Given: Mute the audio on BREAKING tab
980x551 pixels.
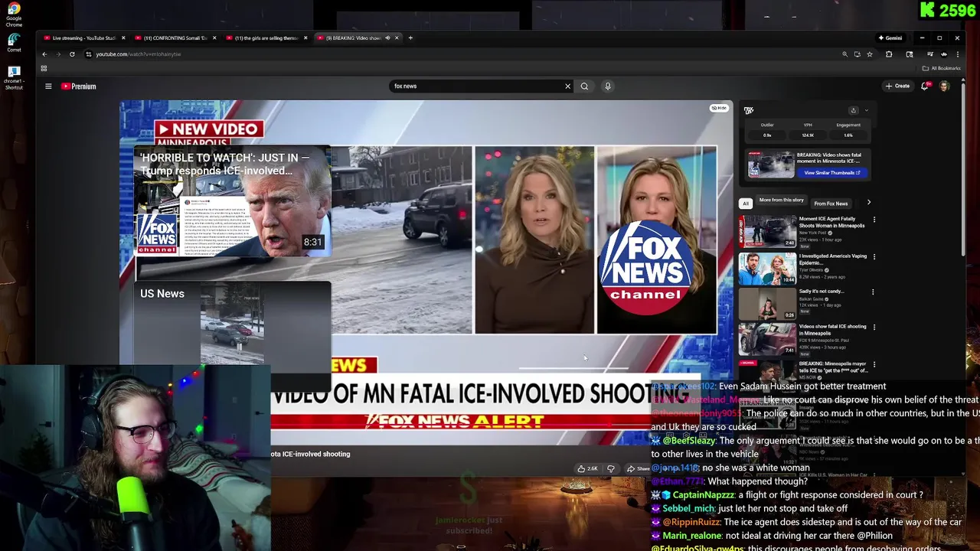Looking at the screenshot, I should pyautogui.click(x=387, y=37).
